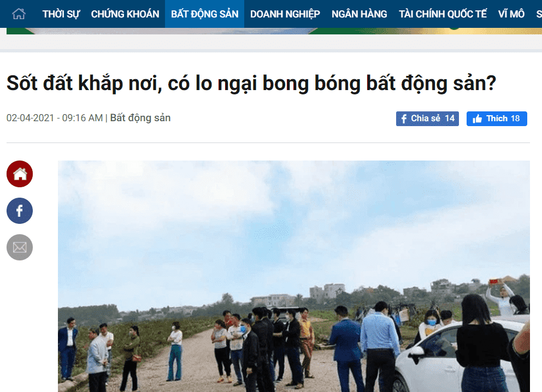Open the Chứng khoán section
The height and width of the screenshot is (392, 542).
[x=125, y=14]
